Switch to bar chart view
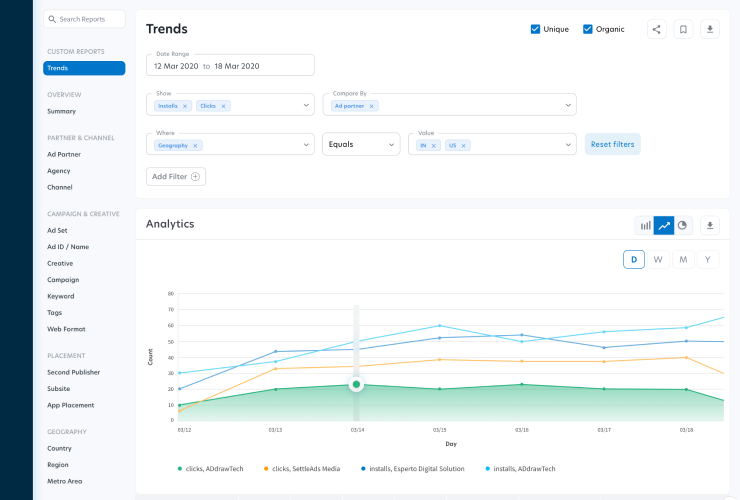This screenshot has width=740, height=500. click(x=645, y=226)
